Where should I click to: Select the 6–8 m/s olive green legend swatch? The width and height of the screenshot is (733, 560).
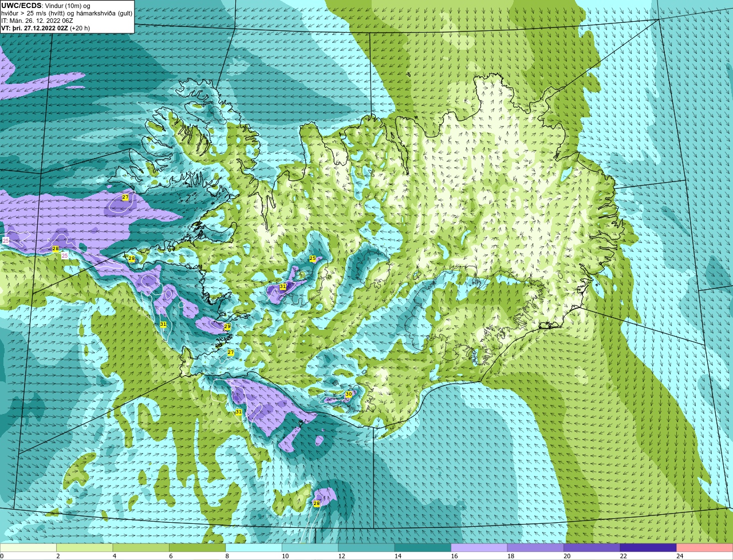[198, 547]
